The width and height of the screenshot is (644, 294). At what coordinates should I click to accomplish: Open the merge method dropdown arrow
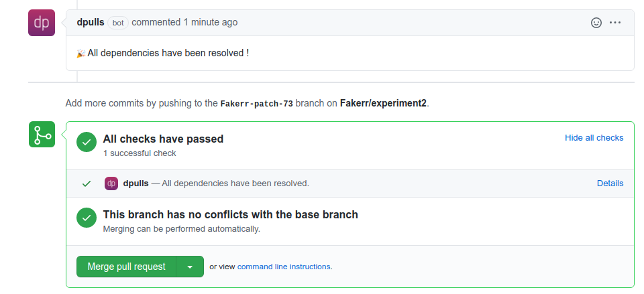(190, 267)
